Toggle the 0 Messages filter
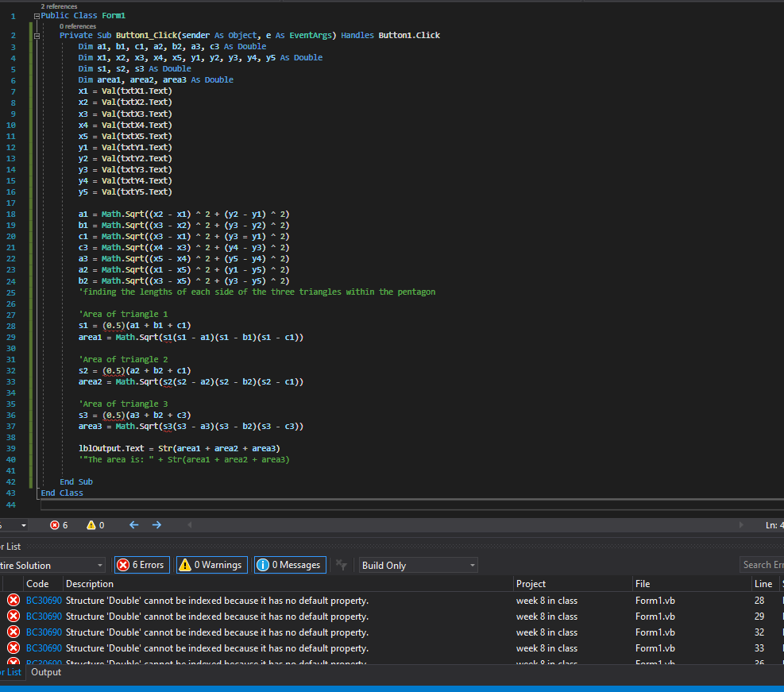Viewport: 784px width, 692px height. 291,565
